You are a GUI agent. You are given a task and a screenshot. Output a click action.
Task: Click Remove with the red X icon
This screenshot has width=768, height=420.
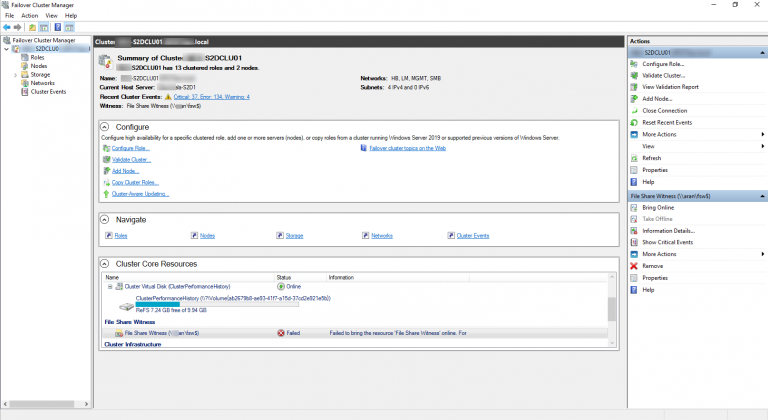[x=652, y=266]
